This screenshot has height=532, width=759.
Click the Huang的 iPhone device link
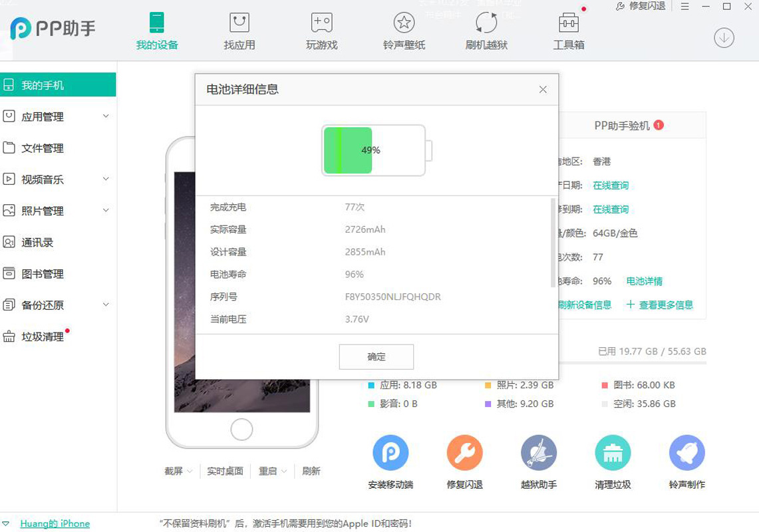point(55,523)
